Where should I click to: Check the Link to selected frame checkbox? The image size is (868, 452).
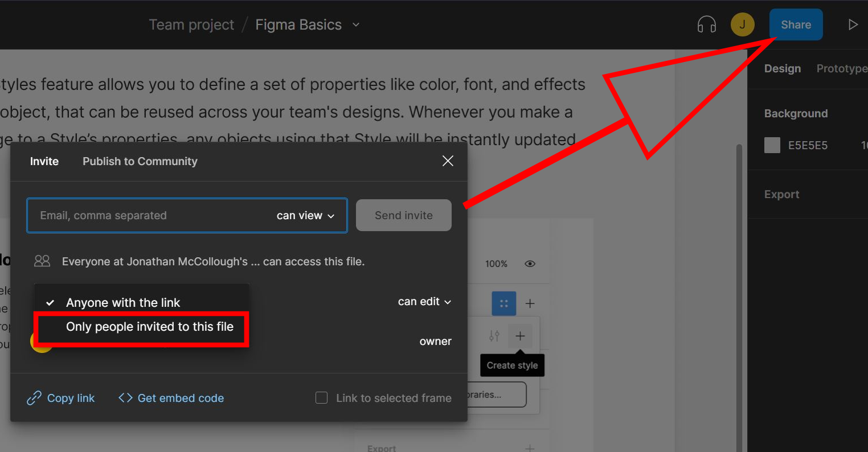click(x=322, y=398)
